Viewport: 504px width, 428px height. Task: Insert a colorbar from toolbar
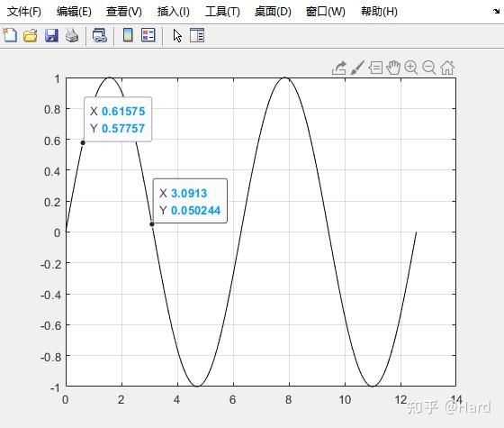click(128, 35)
